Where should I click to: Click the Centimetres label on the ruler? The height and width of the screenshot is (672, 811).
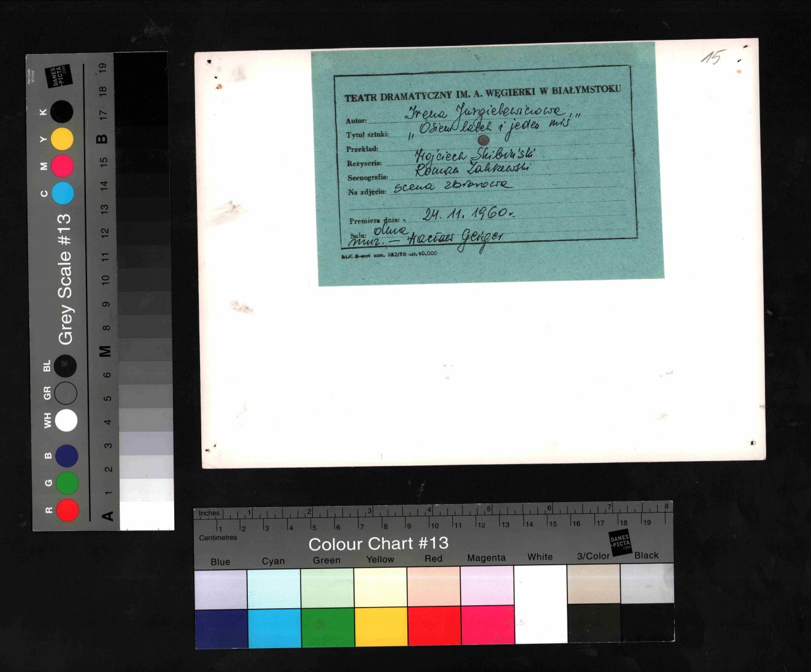click(218, 538)
